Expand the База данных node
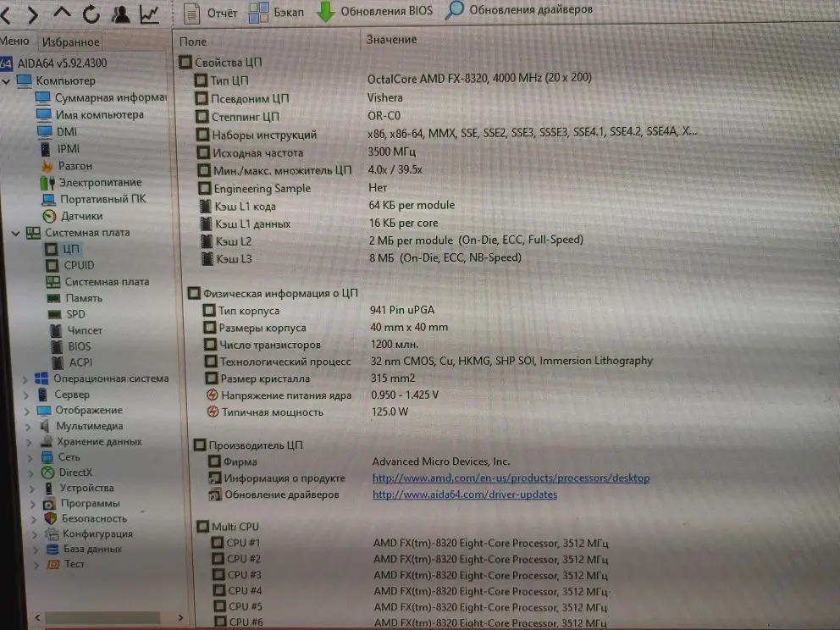Image resolution: width=840 pixels, height=630 pixels. tap(36, 550)
